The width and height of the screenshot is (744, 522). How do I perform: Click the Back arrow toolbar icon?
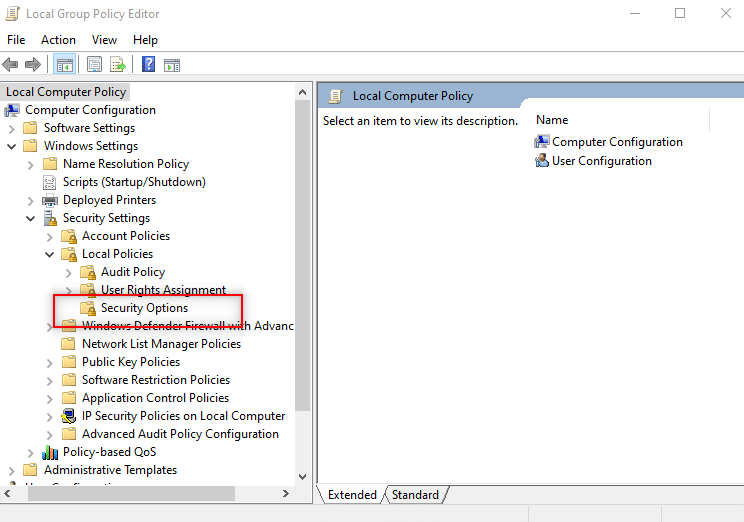point(10,65)
